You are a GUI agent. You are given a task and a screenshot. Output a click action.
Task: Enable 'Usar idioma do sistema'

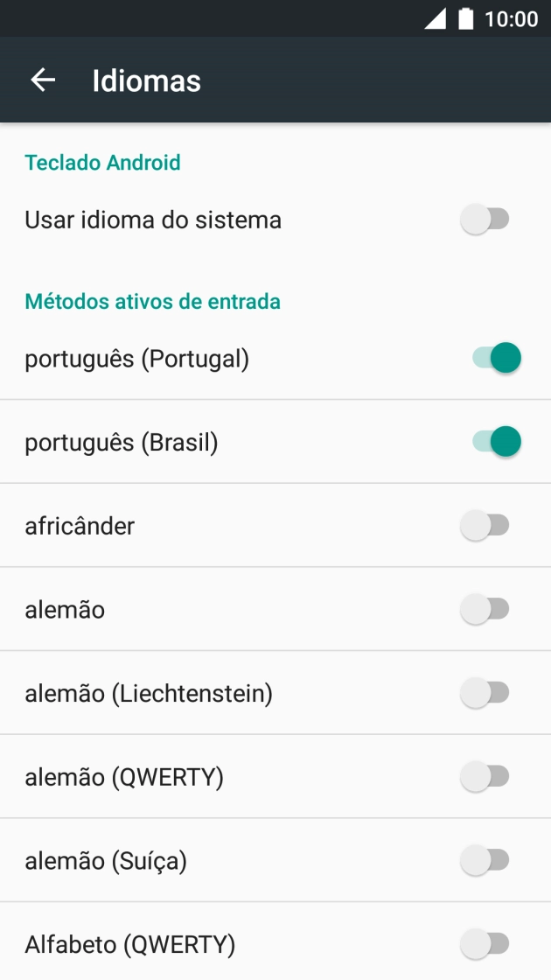[x=487, y=220]
